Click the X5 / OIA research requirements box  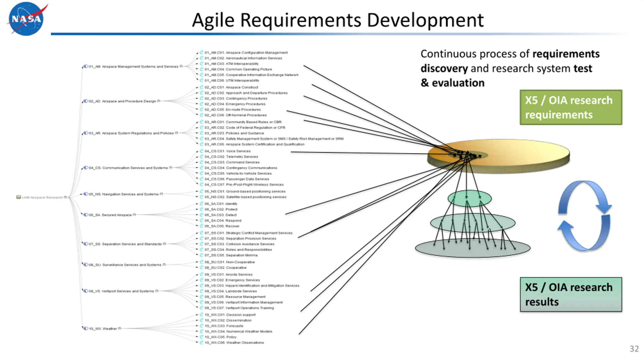point(571,107)
